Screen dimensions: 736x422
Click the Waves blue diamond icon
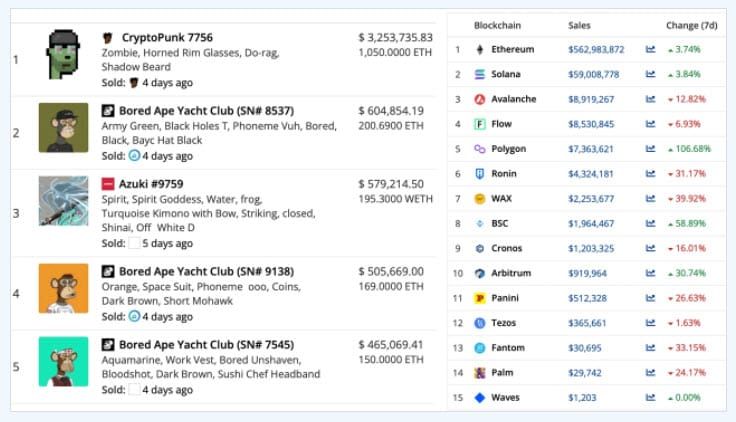[479, 398]
